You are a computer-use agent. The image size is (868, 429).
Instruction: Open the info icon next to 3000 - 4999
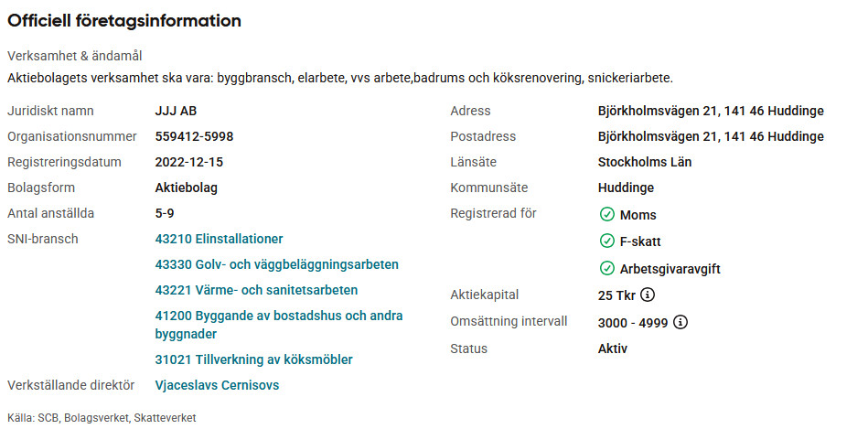pyautogui.click(x=680, y=322)
